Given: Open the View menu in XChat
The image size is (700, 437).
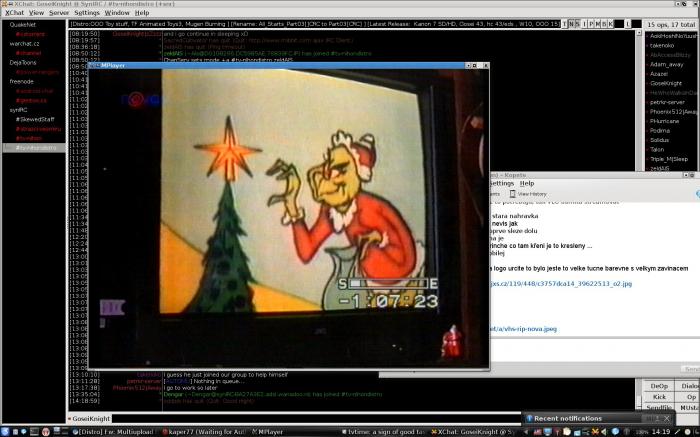Looking at the screenshot, I should point(36,13).
